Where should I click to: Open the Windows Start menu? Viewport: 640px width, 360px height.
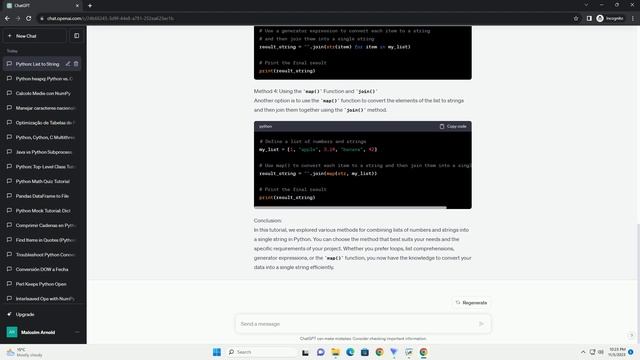(x=217, y=352)
